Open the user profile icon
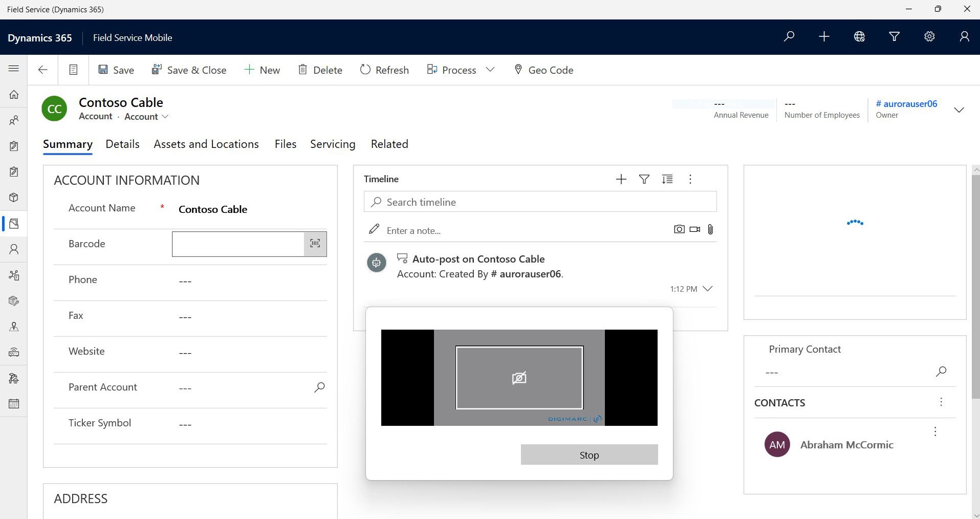 (x=964, y=37)
